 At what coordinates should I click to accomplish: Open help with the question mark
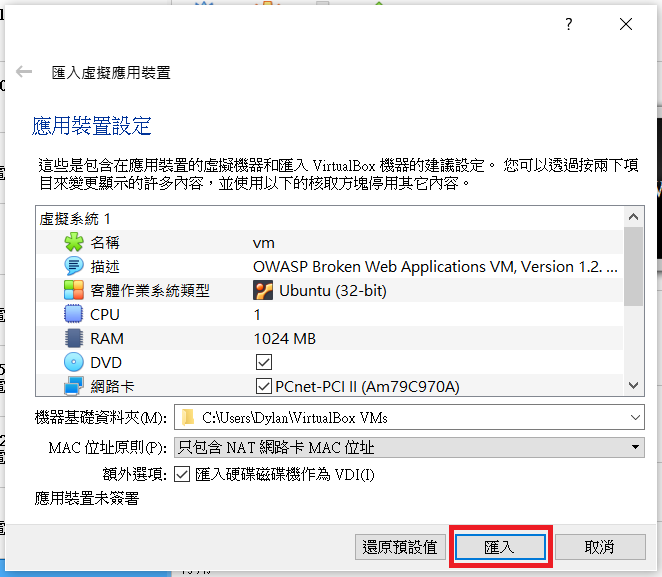pos(569,24)
